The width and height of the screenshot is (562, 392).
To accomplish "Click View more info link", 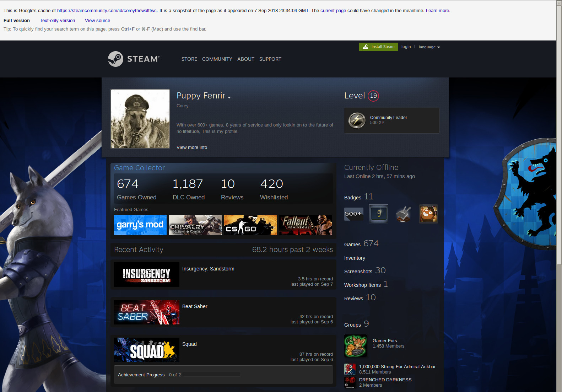I will 192,147.
